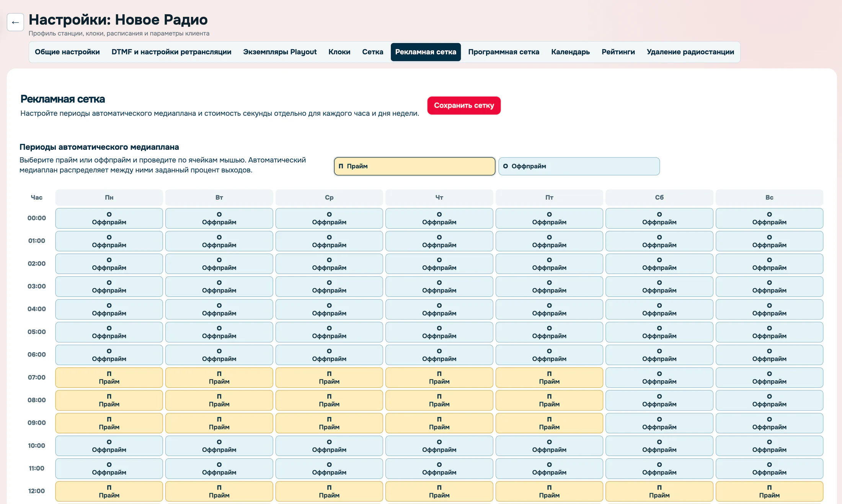Toggle Tuesday 10:00 Оффпрайм cell
Screen dimensions: 842x504
pyautogui.click(x=219, y=446)
